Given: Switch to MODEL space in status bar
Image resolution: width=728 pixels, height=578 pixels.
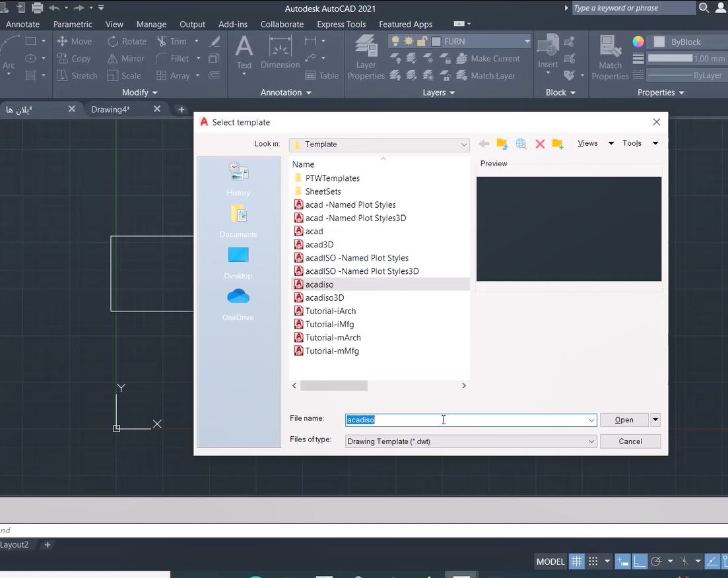Looking at the screenshot, I should coord(550,562).
